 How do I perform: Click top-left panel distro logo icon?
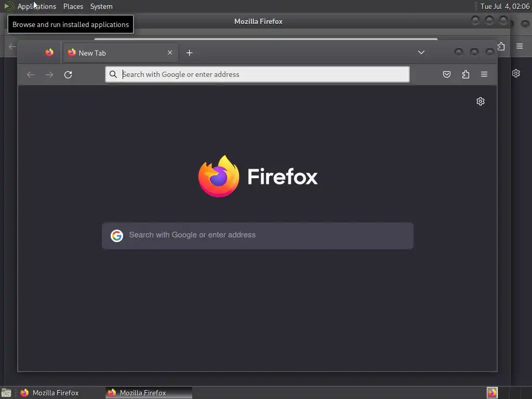(x=8, y=6)
